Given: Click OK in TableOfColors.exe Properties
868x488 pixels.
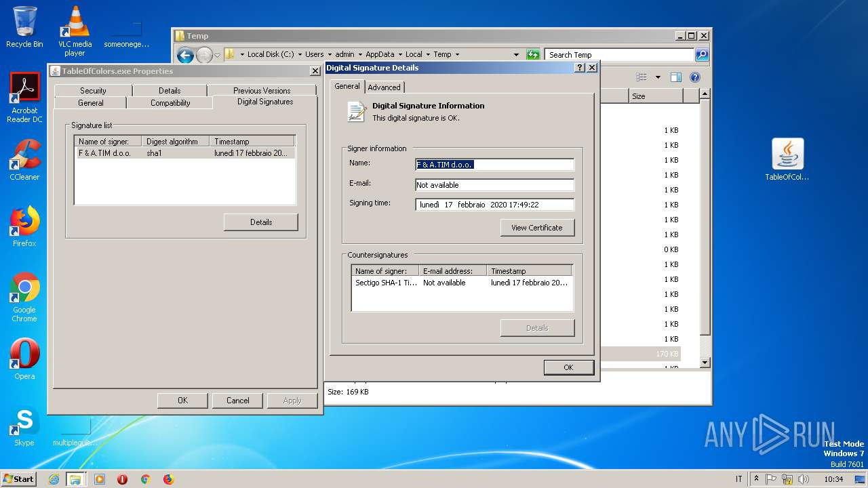Looking at the screenshot, I should coord(182,401).
